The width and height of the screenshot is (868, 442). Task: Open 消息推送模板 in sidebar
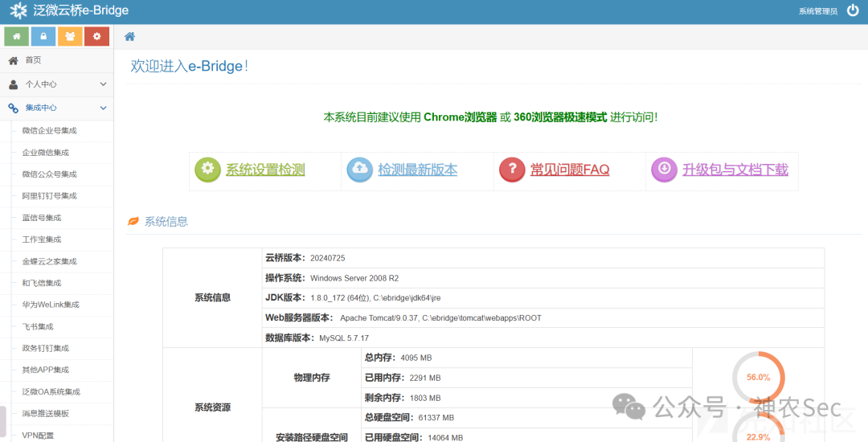pos(45,413)
